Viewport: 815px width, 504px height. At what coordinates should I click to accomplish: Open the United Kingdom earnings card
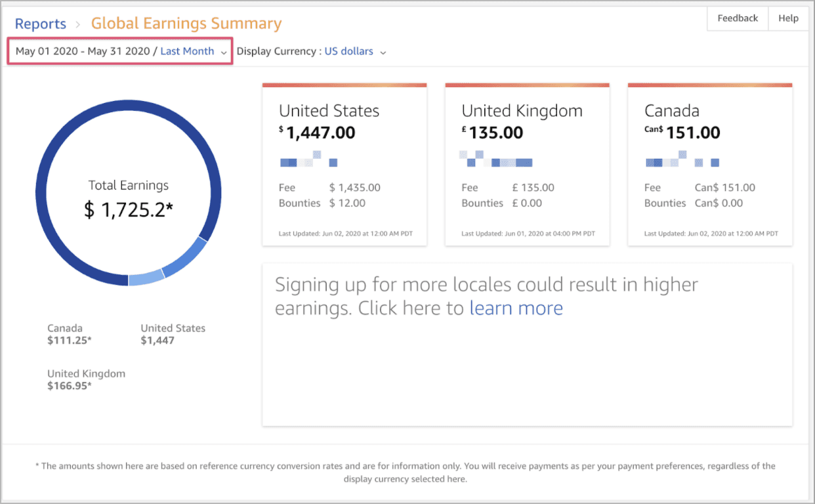pyautogui.click(x=527, y=165)
